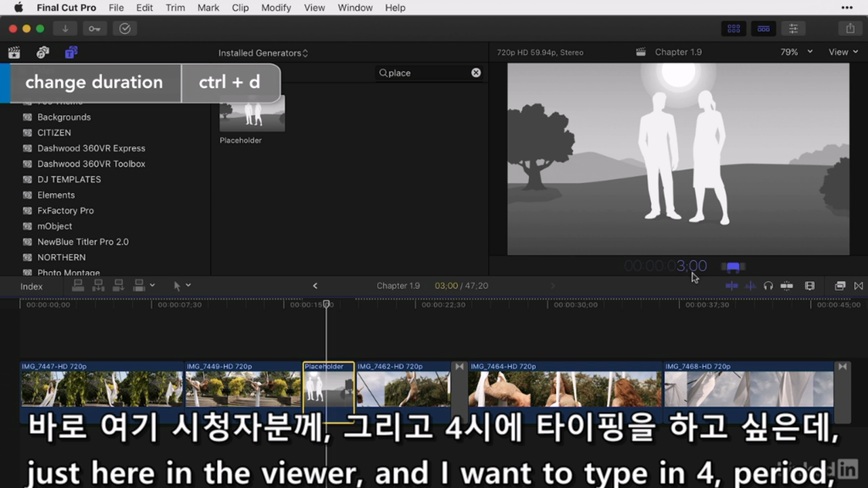Open the viewer View options menu
The width and height of the screenshot is (868, 488).
pyautogui.click(x=843, y=52)
